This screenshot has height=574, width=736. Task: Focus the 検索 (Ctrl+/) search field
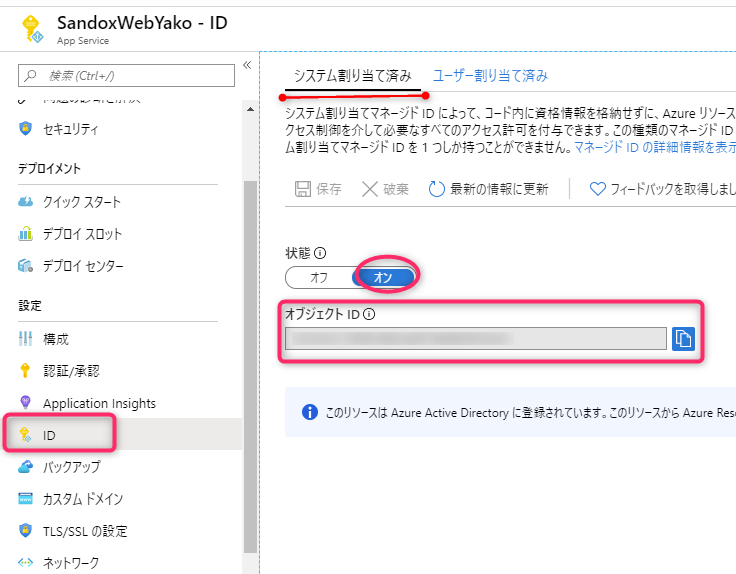pyautogui.click(x=126, y=76)
